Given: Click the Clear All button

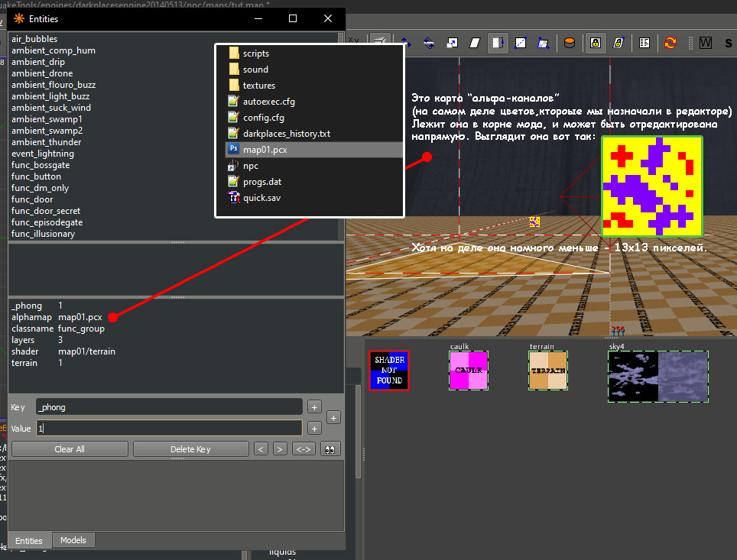Looking at the screenshot, I should pos(70,449).
